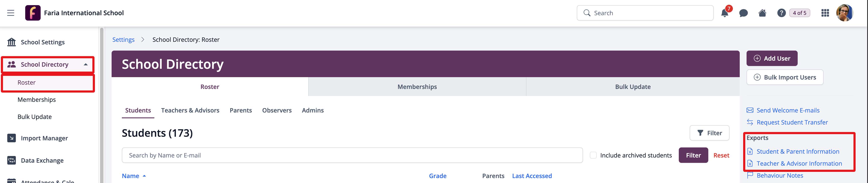Open the help question mark icon
The width and height of the screenshot is (868, 183).
pyautogui.click(x=781, y=13)
